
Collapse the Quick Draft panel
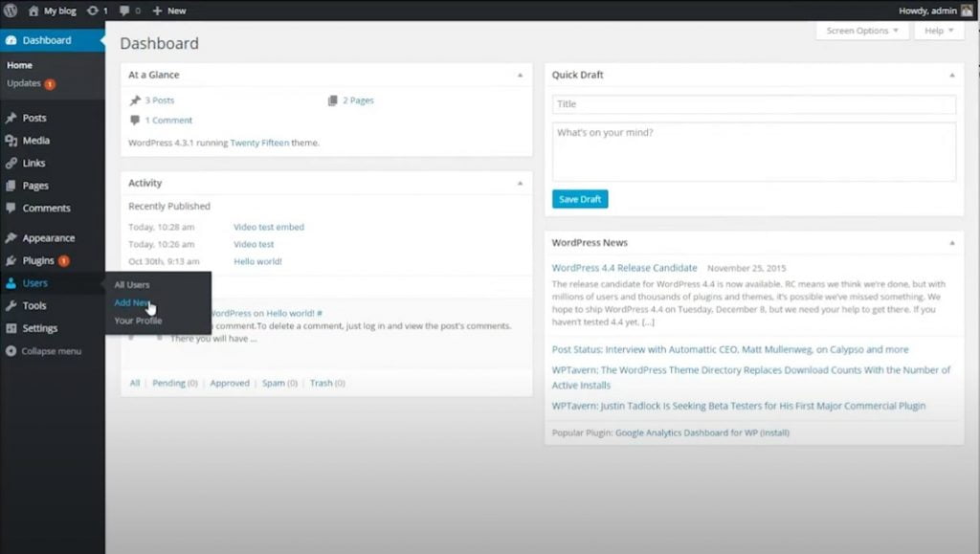(951, 75)
